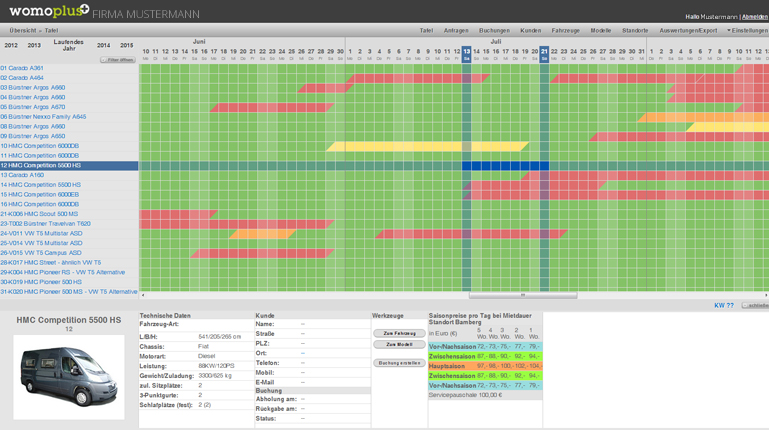Open vehicle 09 Bürstner Argos A650

tap(33, 136)
